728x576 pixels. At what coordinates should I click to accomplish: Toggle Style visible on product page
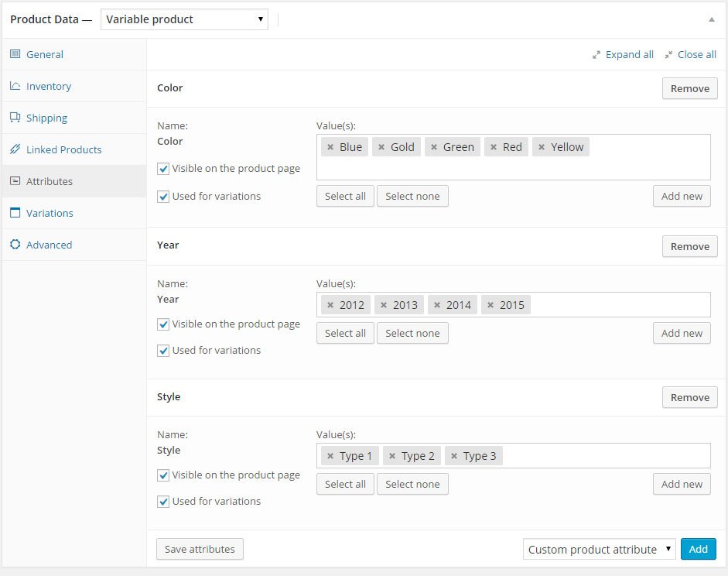[163, 475]
